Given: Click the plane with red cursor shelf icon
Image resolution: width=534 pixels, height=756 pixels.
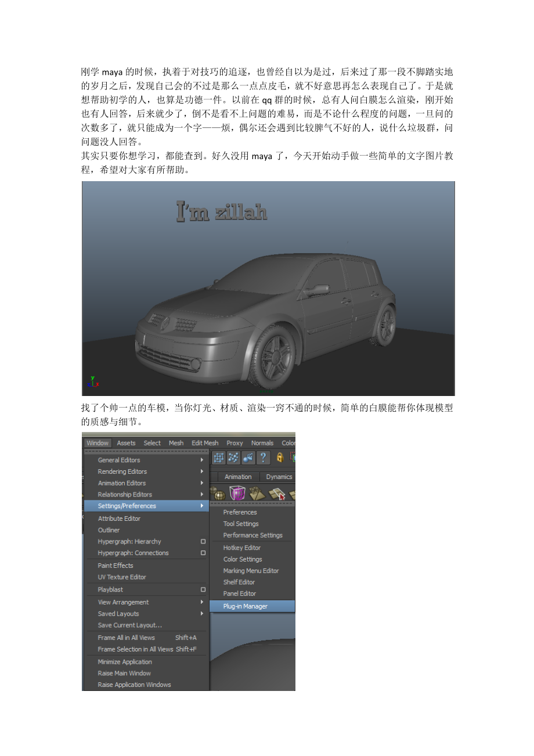Looking at the screenshot, I should click(x=276, y=494).
